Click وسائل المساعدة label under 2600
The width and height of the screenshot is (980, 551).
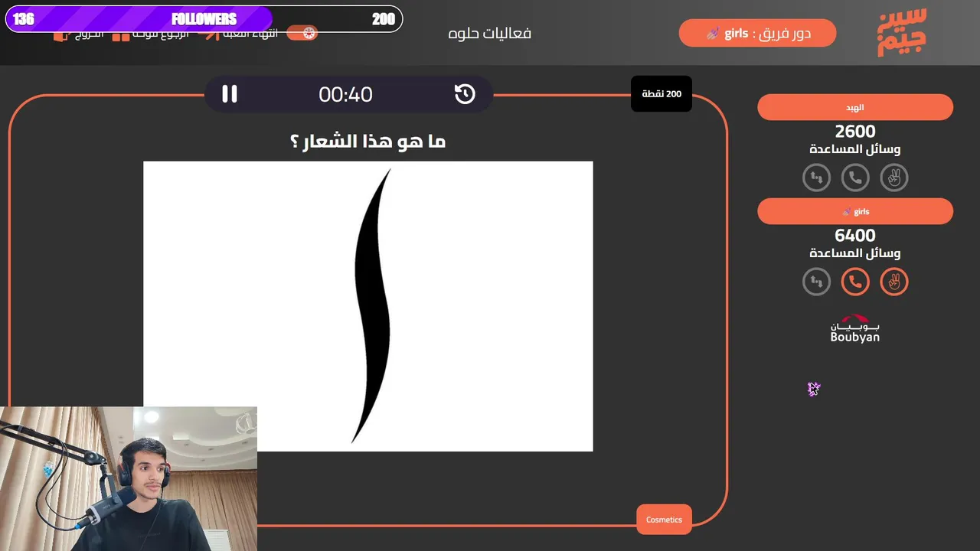(855, 149)
